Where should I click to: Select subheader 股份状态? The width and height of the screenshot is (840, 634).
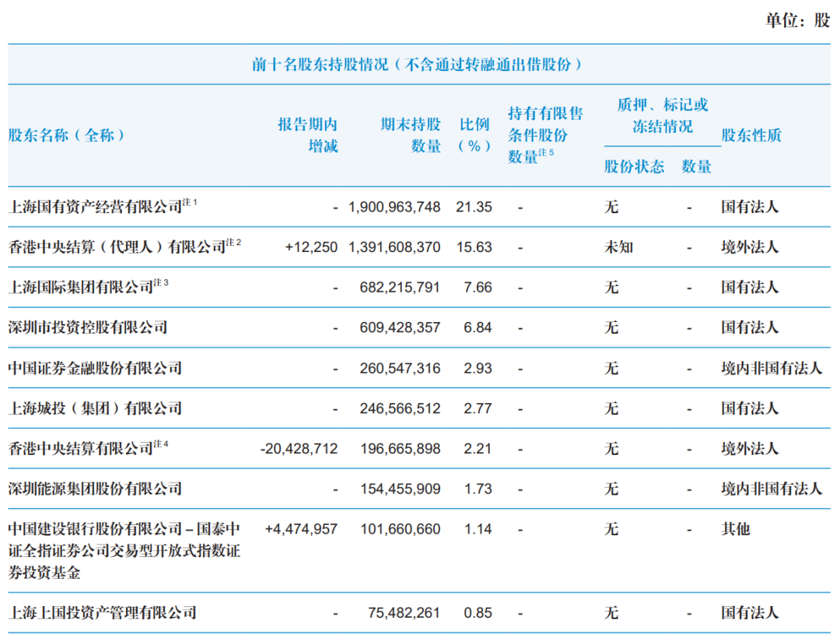(635, 166)
